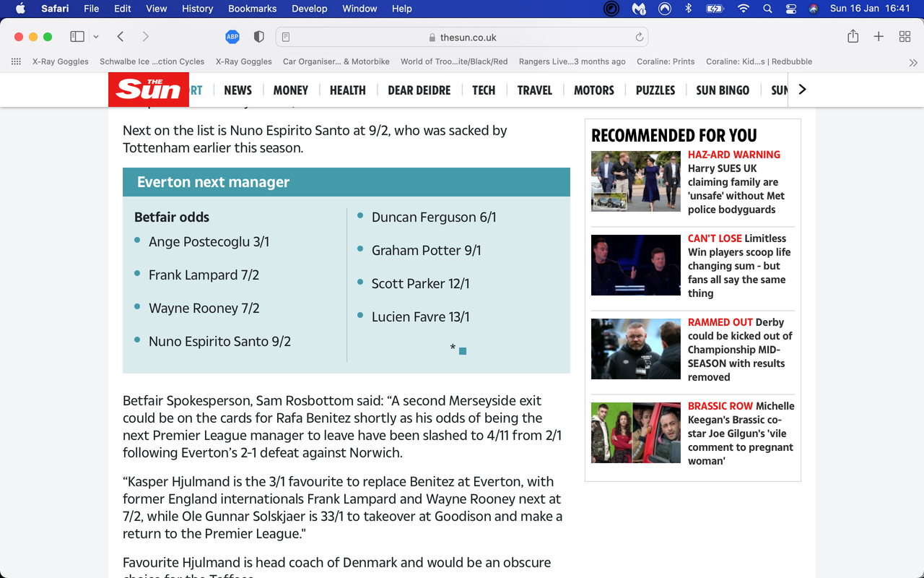Screen dimensions: 924x578
Task: Open Safari menu in menu bar
Action: (x=55, y=9)
